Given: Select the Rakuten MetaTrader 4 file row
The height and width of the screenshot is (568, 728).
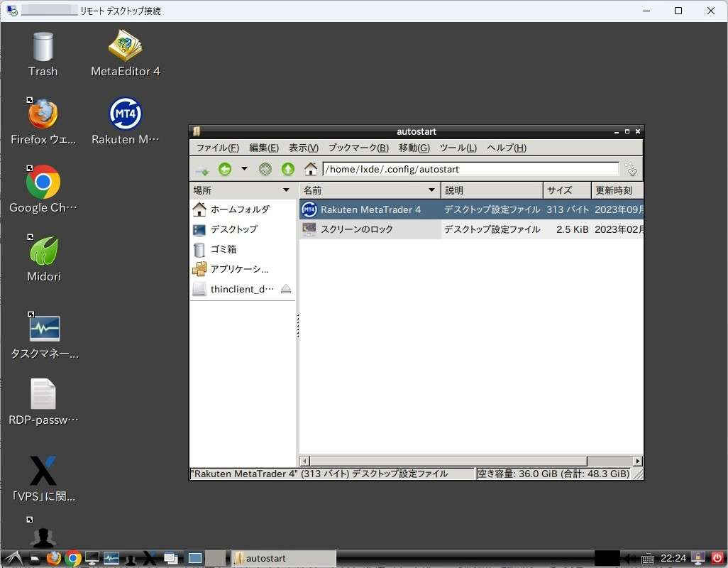Looking at the screenshot, I should tap(471, 209).
